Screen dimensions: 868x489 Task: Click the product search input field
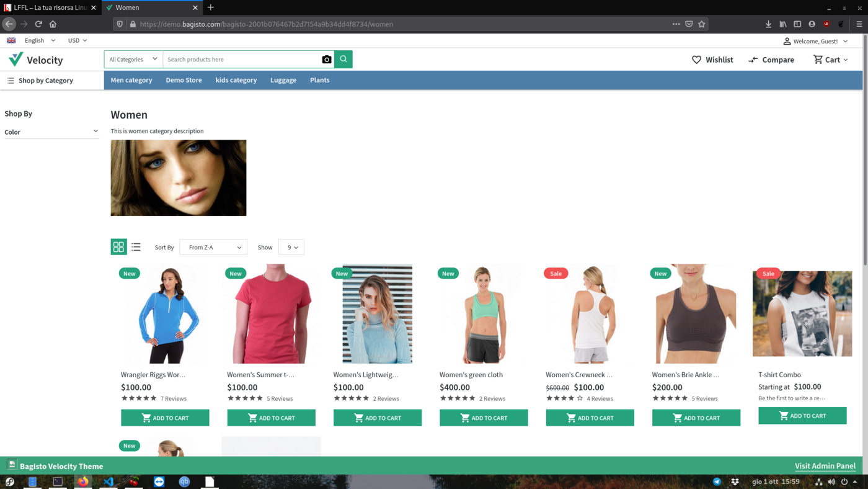tap(242, 60)
